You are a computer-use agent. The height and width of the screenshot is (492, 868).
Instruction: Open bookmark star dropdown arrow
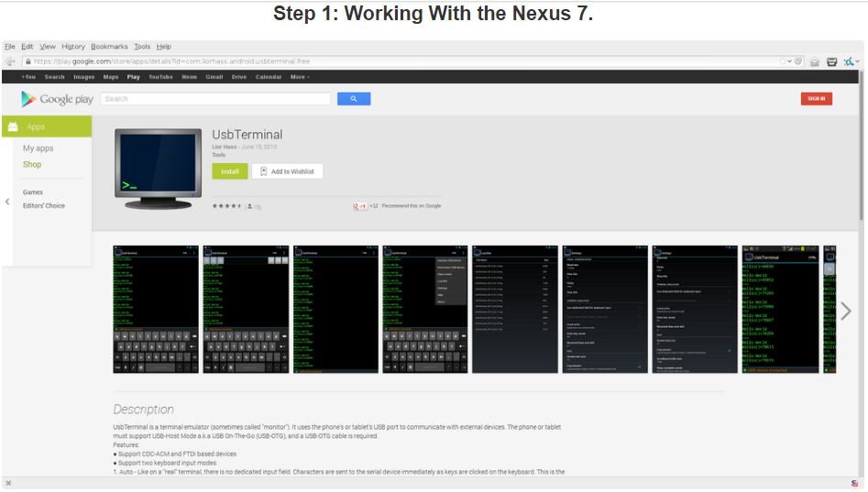pos(789,61)
